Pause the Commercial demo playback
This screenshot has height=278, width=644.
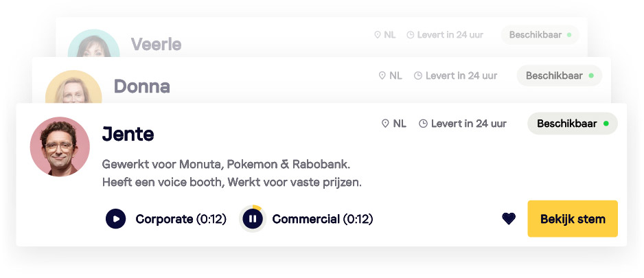click(x=252, y=219)
